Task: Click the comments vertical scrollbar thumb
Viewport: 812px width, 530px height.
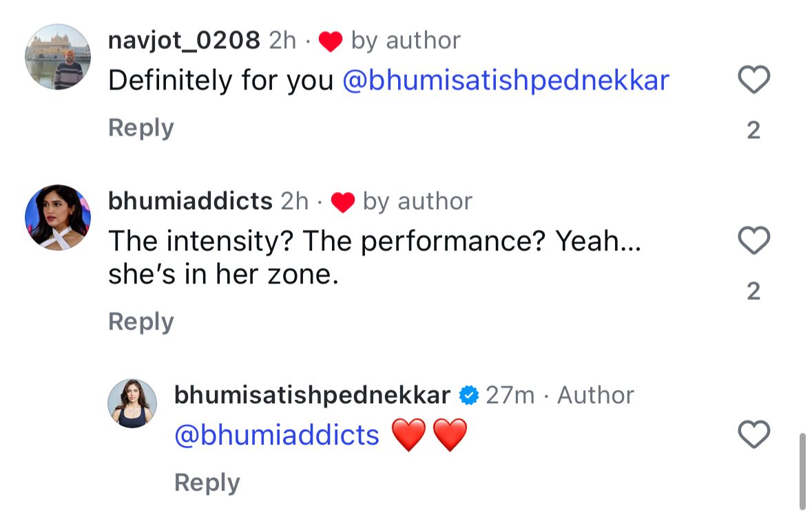Action: coord(802,471)
